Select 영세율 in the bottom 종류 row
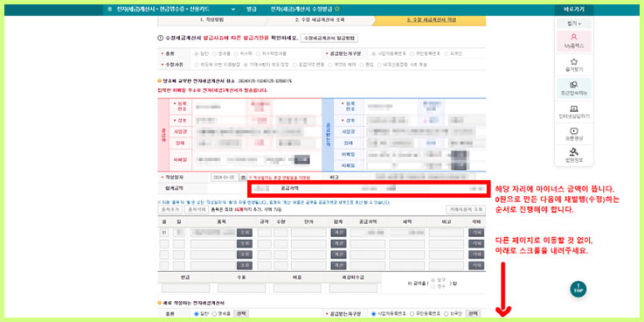This screenshot has width=644, height=322. (214, 314)
